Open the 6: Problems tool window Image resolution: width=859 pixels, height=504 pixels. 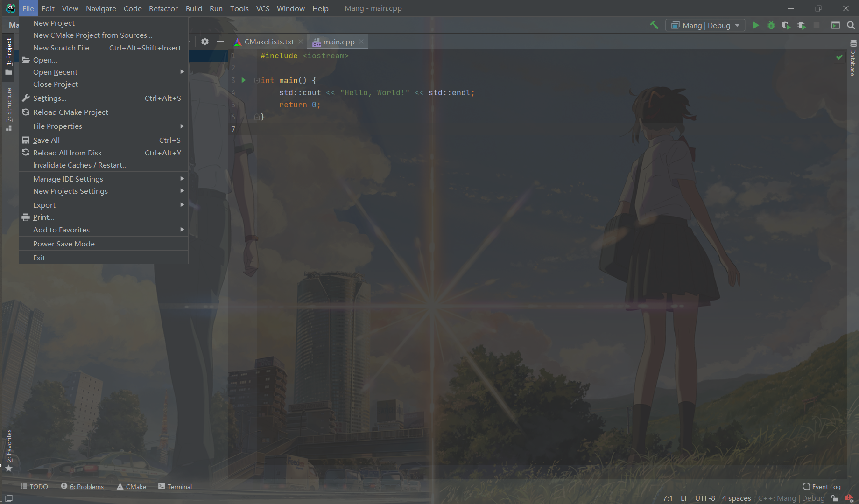coord(86,486)
